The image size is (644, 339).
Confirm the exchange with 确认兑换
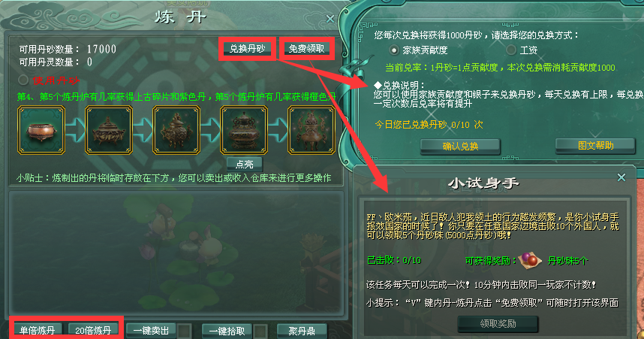pos(460,146)
